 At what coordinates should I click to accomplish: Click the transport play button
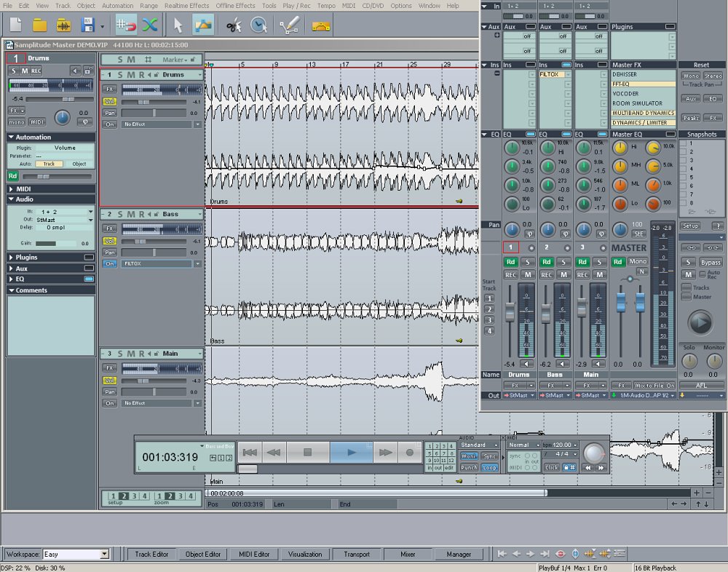pyautogui.click(x=351, y=452)
